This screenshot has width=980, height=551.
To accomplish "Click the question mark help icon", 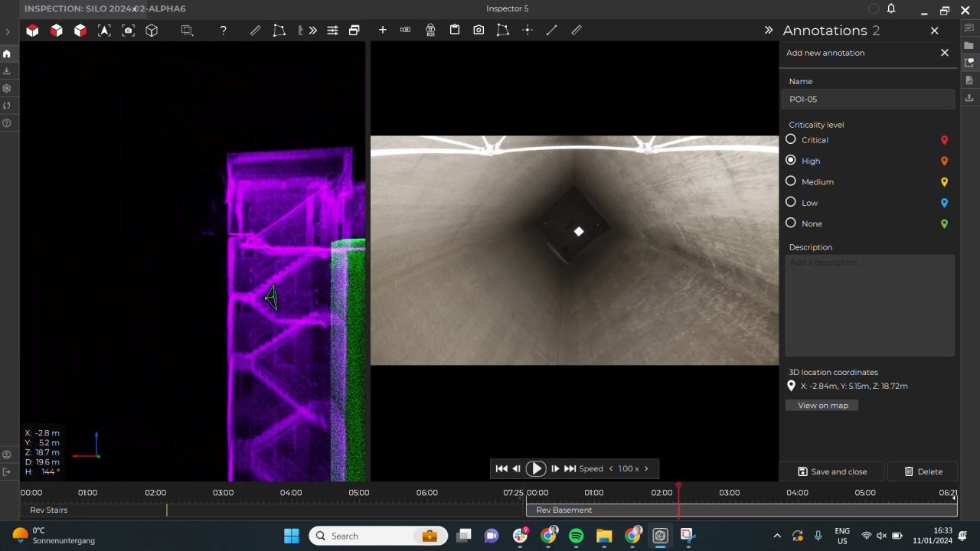I will point(223,31).
